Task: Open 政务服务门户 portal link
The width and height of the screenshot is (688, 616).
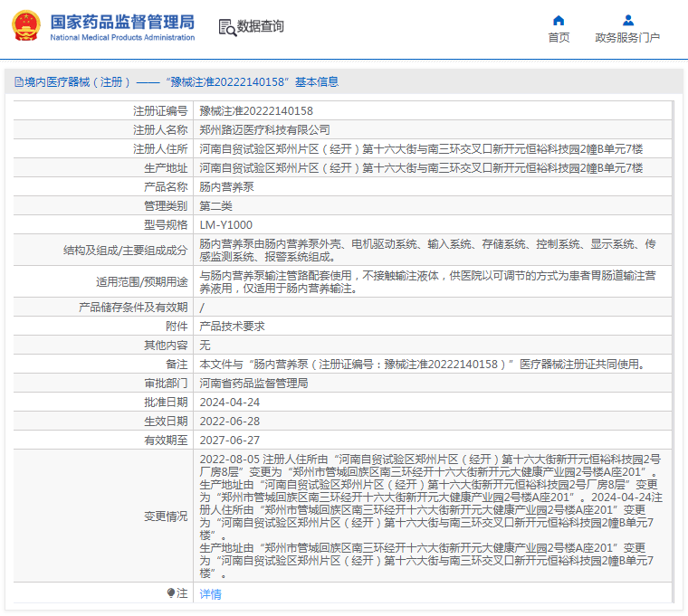Action: pyautogui.click(x=627, y=38)
